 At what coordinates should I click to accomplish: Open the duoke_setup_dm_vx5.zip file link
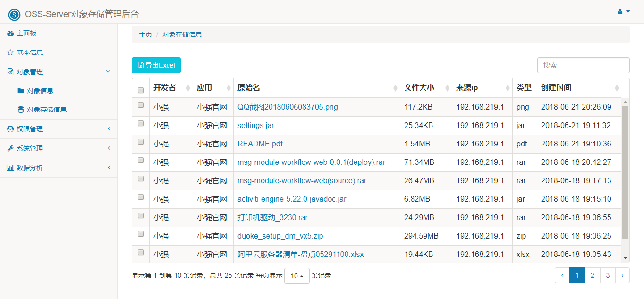280,236
